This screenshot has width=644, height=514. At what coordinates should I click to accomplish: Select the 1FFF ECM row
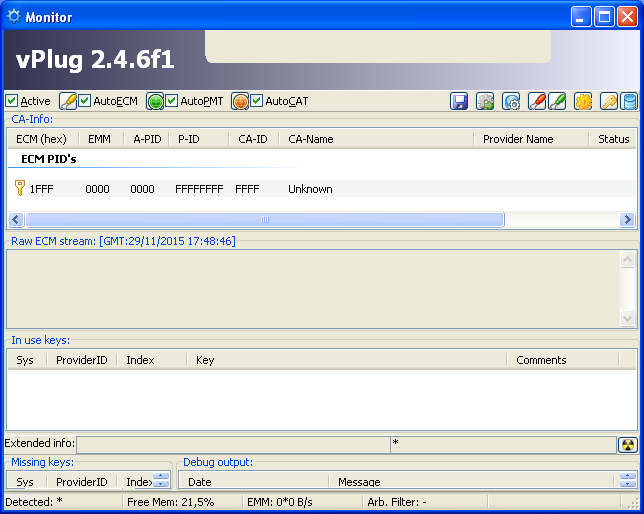[322, 189]
